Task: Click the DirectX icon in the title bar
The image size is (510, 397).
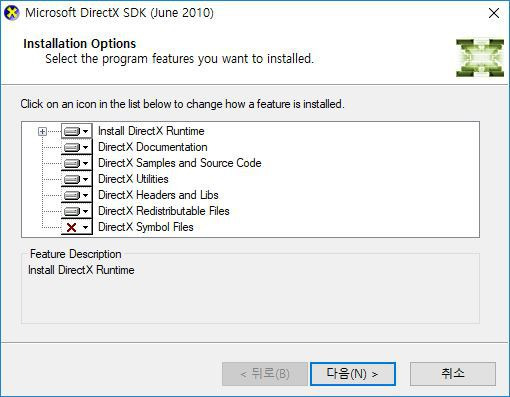Action: tap(11, 13)
